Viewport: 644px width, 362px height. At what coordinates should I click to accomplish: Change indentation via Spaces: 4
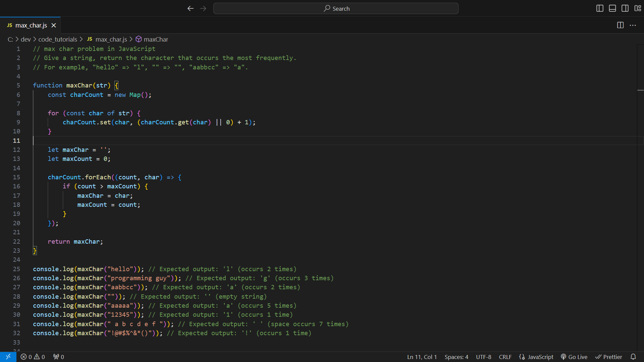(x=456, y=357)
